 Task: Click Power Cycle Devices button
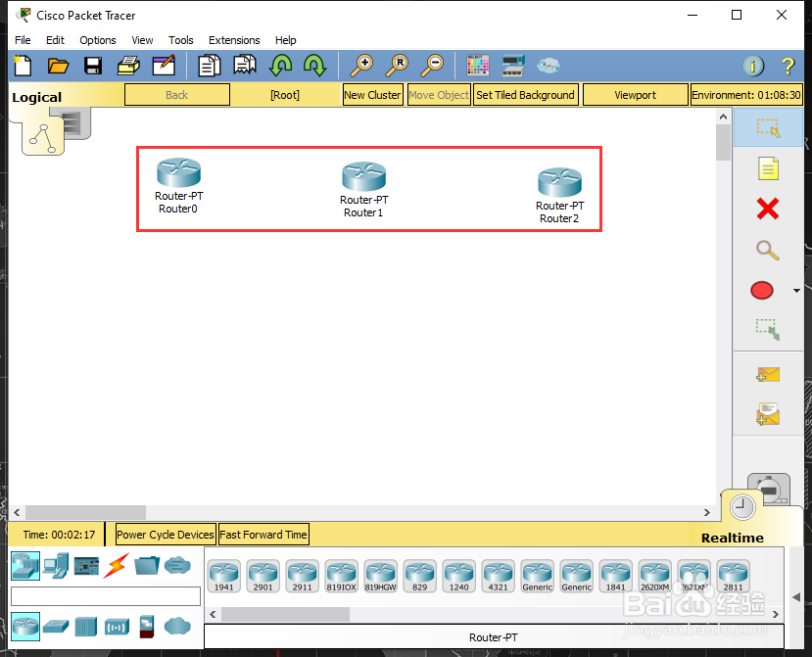click(x=166, y=535)
